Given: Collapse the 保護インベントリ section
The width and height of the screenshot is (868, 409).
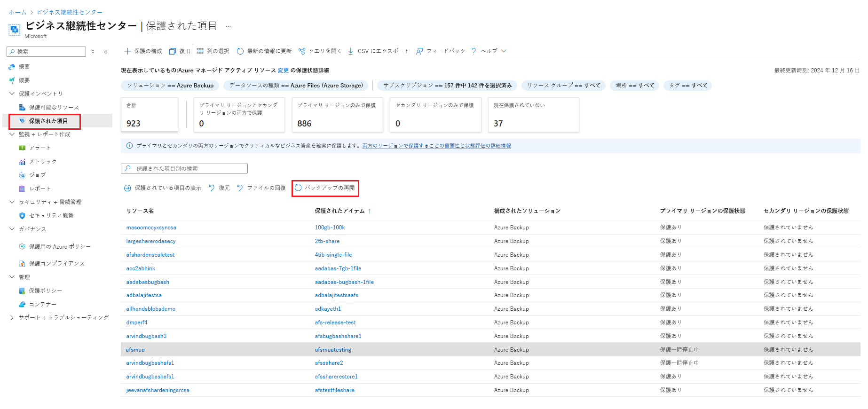Looking at the screenshot, I should tap(12, 94).
